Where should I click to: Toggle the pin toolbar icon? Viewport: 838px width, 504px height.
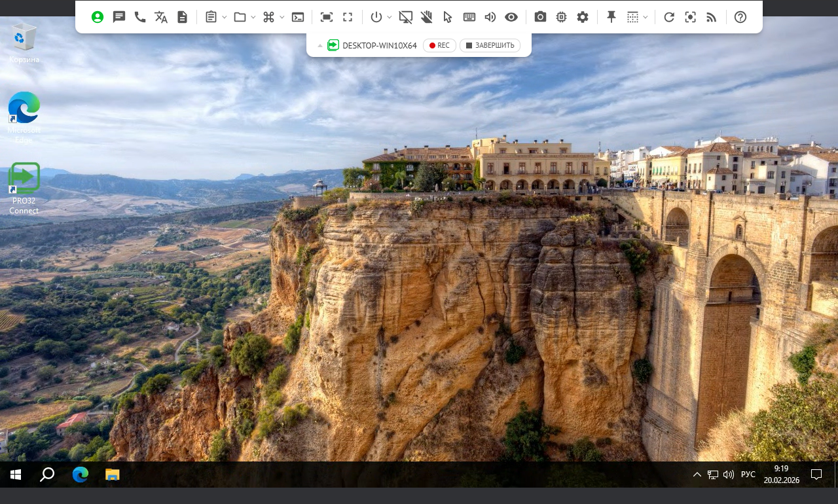(611, 17)
